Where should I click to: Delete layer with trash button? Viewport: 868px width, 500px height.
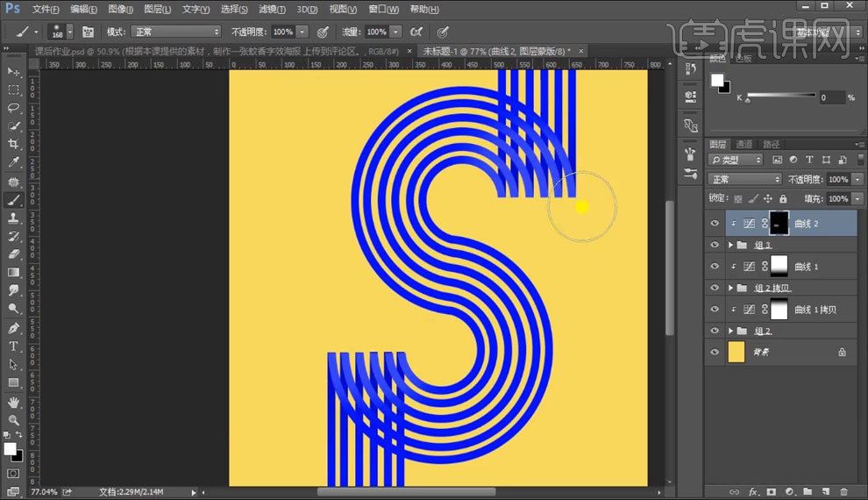tap(843, 491)
